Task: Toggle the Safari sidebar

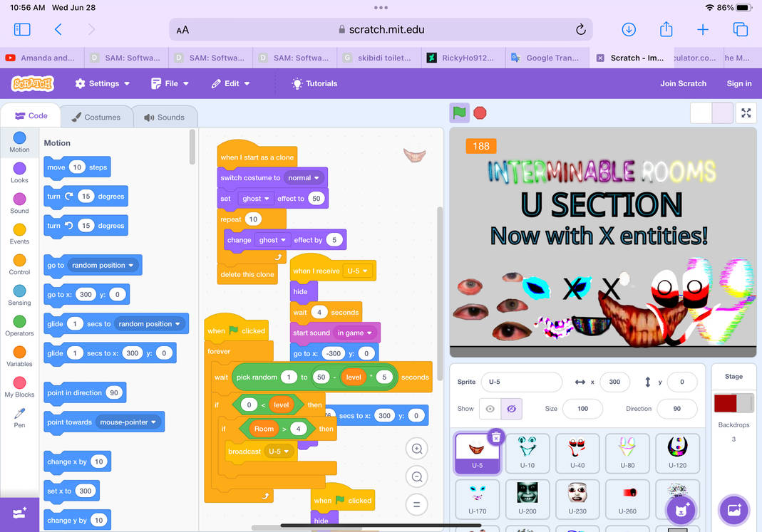Action: [x=22, y=30]
